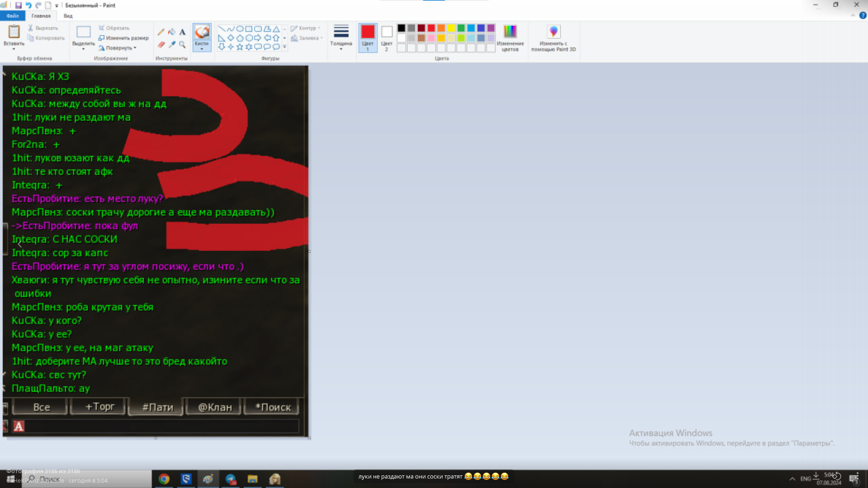The width and height of the screenshot is (868, 488).
Task: Activate the Цвет 2 color slot
Action: point(387,38)
